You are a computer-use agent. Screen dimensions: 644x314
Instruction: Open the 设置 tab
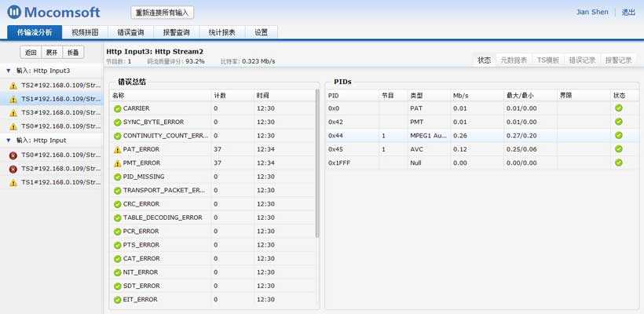click(262, 32)
